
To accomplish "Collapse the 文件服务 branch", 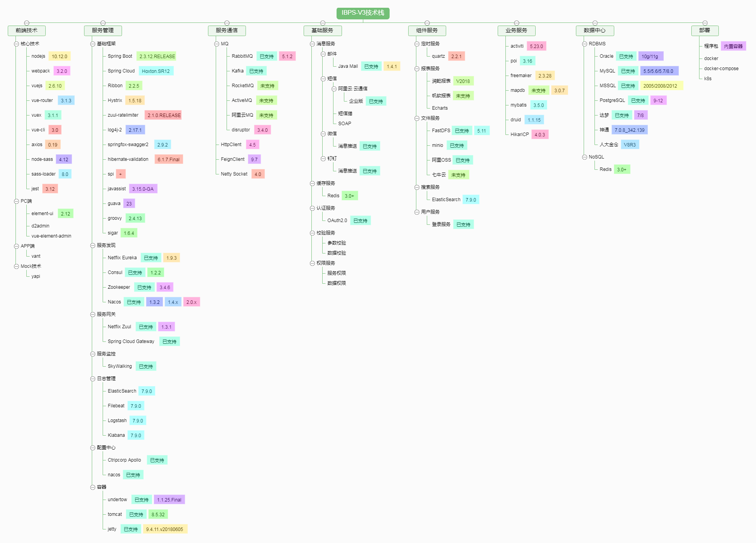I will coord(417,118).
